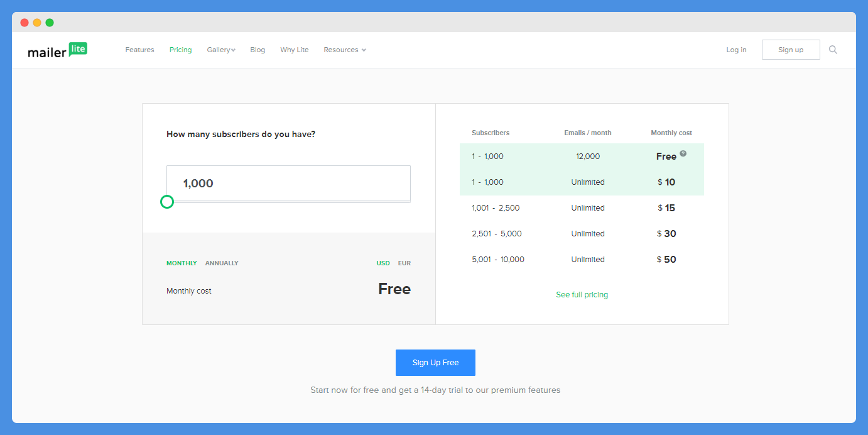
Task: Open the search magnifier icon
Action: pos(833,50)
